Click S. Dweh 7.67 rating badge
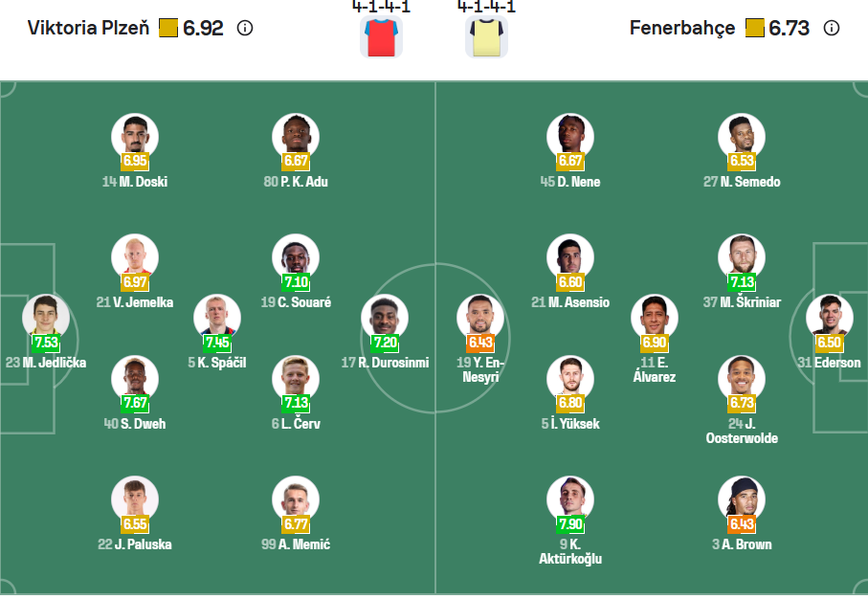Screen dimensions: 868x599 click(x=135, y=404)
